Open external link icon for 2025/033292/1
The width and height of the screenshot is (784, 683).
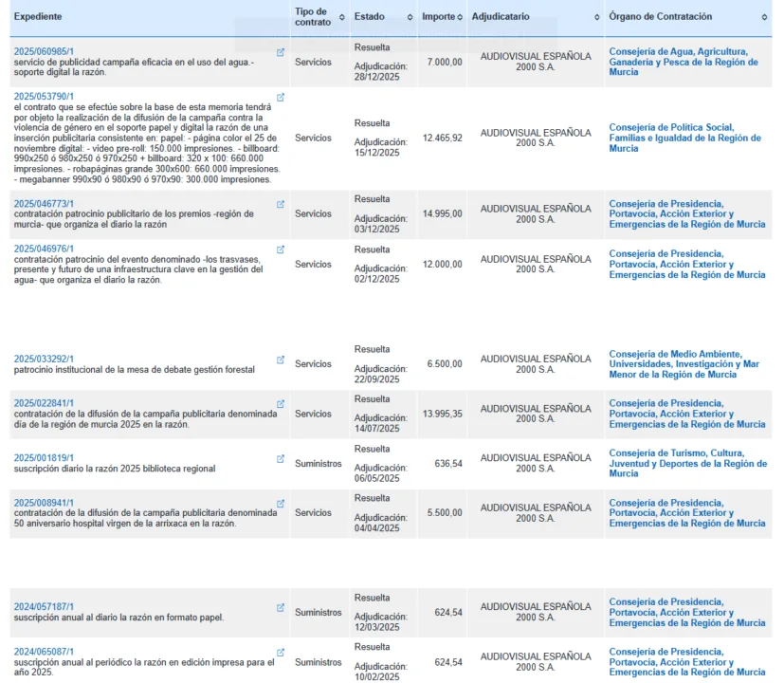pos(281,360)
